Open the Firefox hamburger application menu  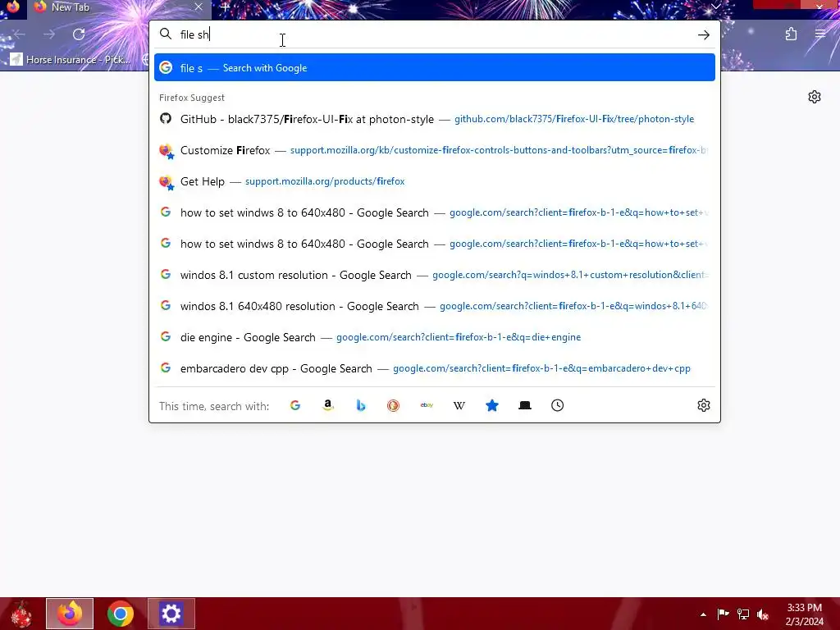(x=820, y=34)
